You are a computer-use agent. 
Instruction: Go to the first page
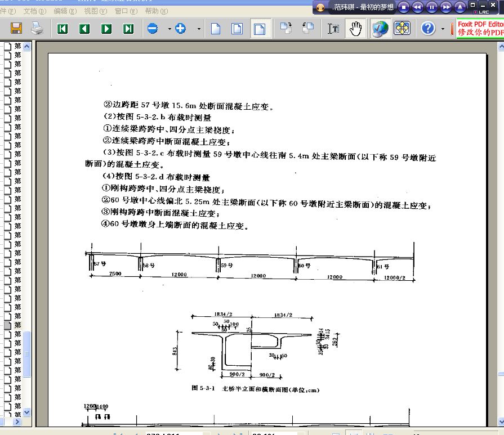tap(63, 29)
